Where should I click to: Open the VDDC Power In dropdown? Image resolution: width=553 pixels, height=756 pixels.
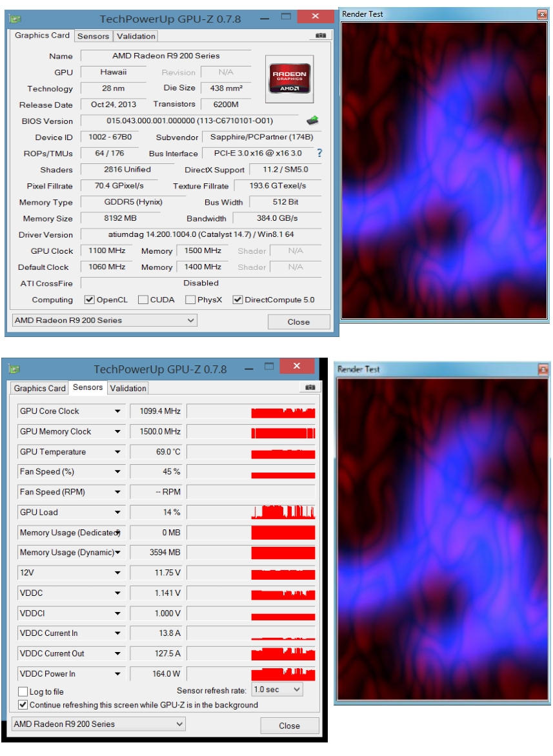[x=117, y=673]
